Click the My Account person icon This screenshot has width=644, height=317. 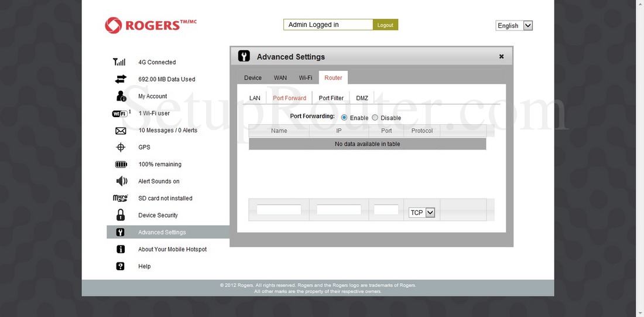(121, 96)
